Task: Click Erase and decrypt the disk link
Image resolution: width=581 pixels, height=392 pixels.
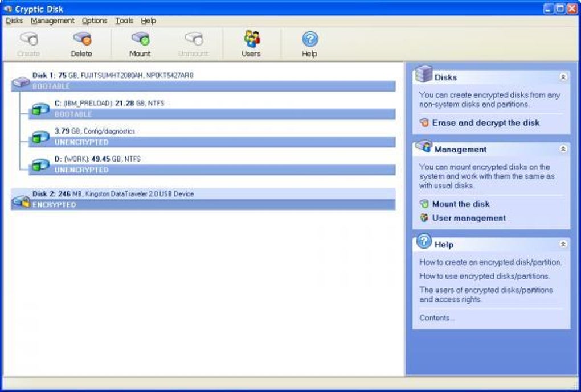Action: [x=486, y=122]
